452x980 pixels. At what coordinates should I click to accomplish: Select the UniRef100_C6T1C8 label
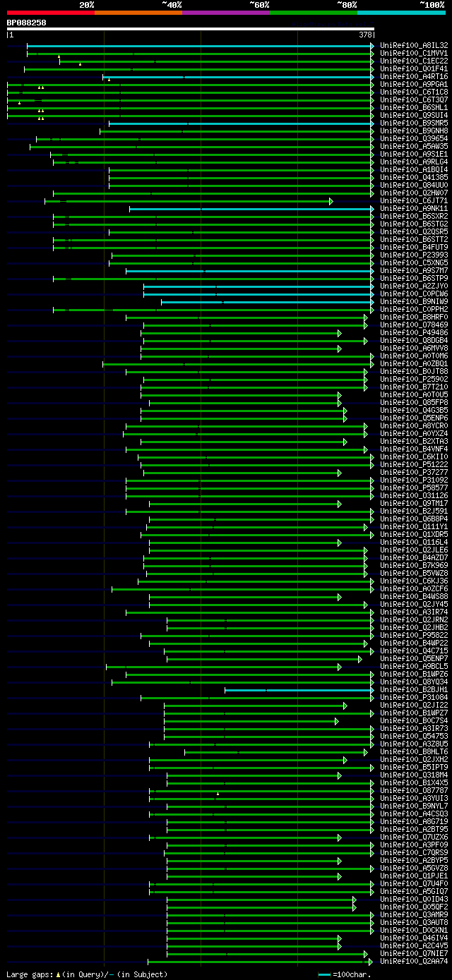click(x=414, y=92)
